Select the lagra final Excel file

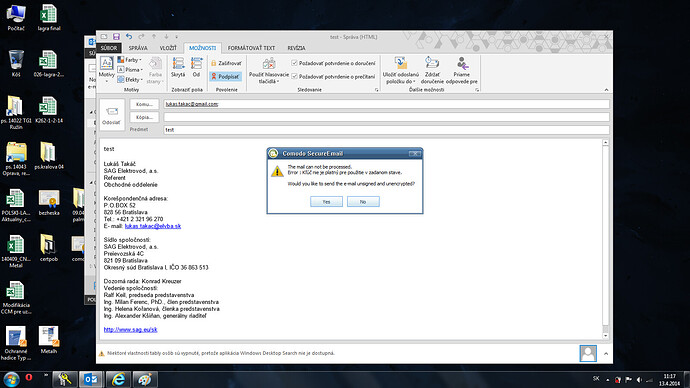coord(49,18)
